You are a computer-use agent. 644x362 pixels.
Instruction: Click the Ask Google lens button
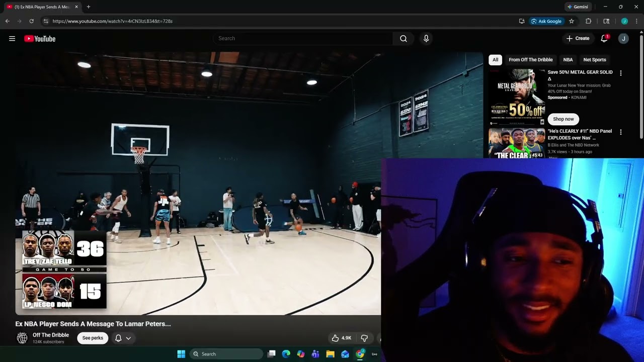coord(546,21)
